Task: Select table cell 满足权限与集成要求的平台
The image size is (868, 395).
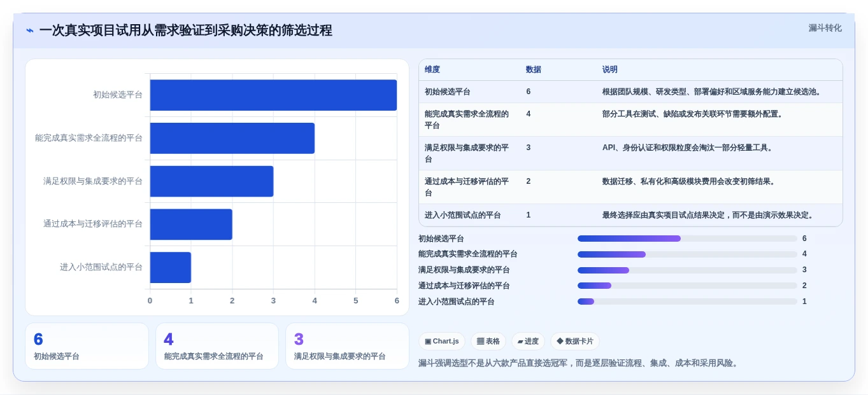Action: (468, 153)
